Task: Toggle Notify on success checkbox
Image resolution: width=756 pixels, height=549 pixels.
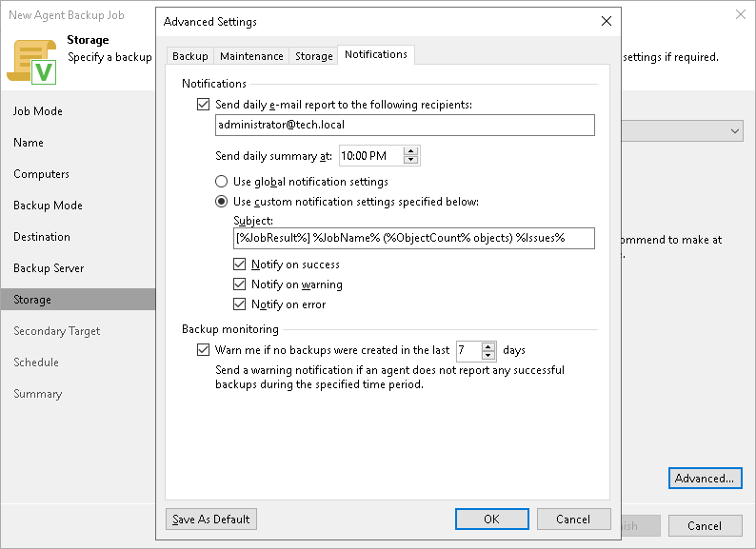Action: (x=240, y=265)
